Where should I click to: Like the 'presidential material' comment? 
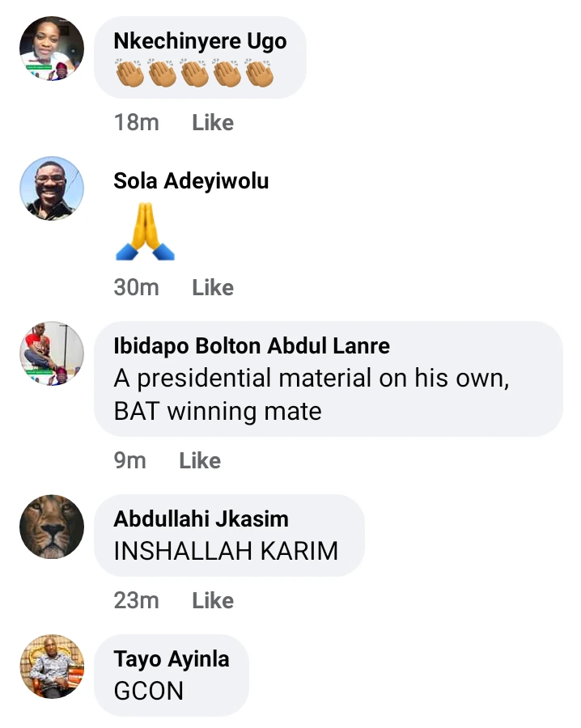point(200,460)
